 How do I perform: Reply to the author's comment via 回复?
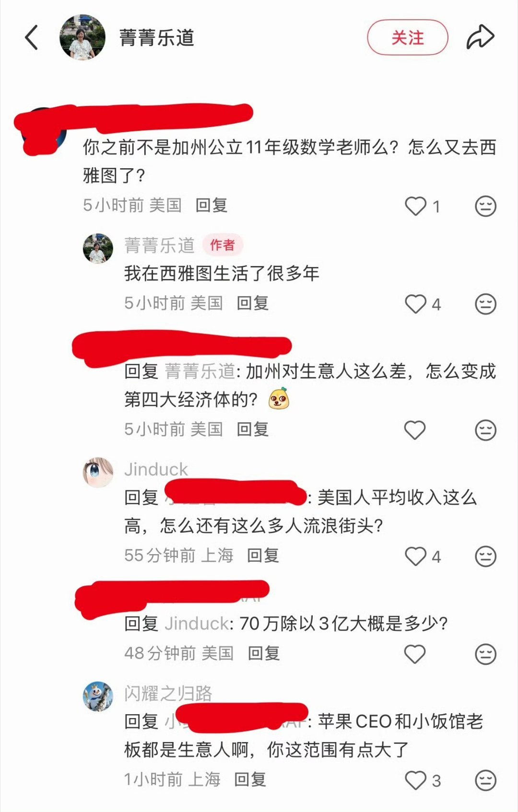point(253,303)
